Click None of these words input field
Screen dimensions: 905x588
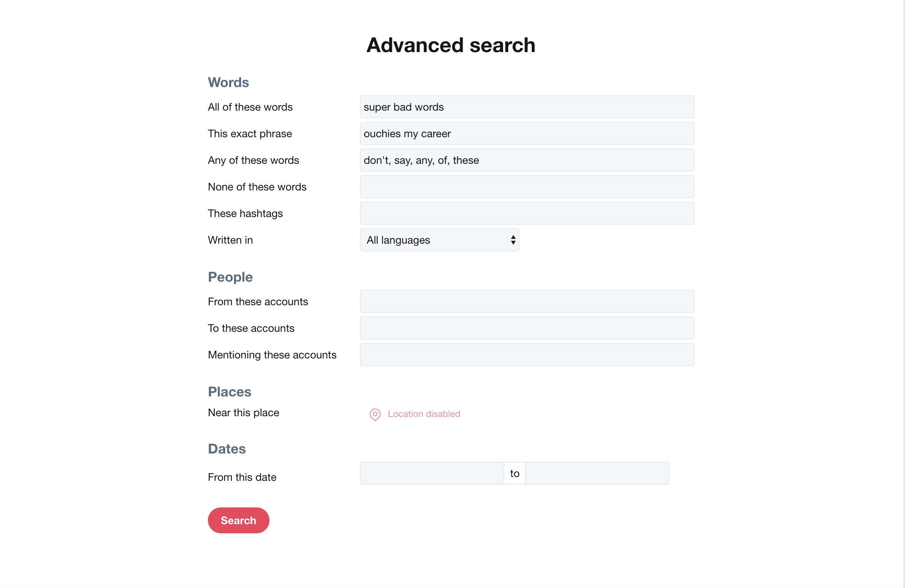[x=528, y=186]
